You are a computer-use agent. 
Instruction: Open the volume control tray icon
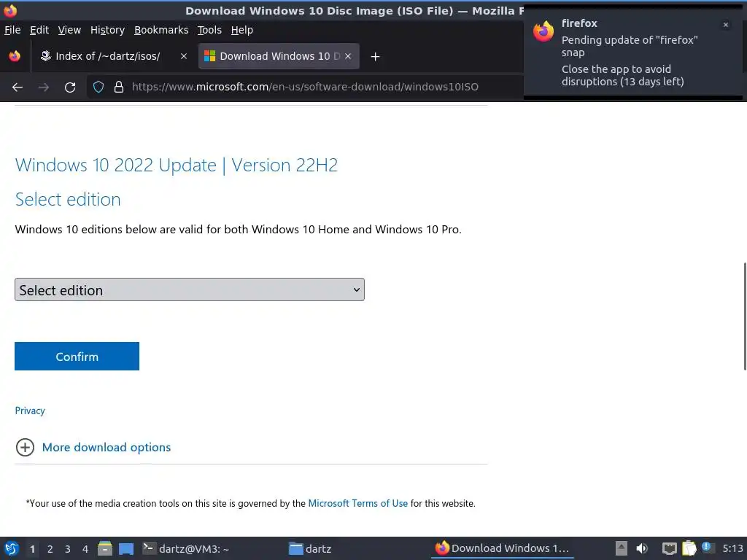642,548
